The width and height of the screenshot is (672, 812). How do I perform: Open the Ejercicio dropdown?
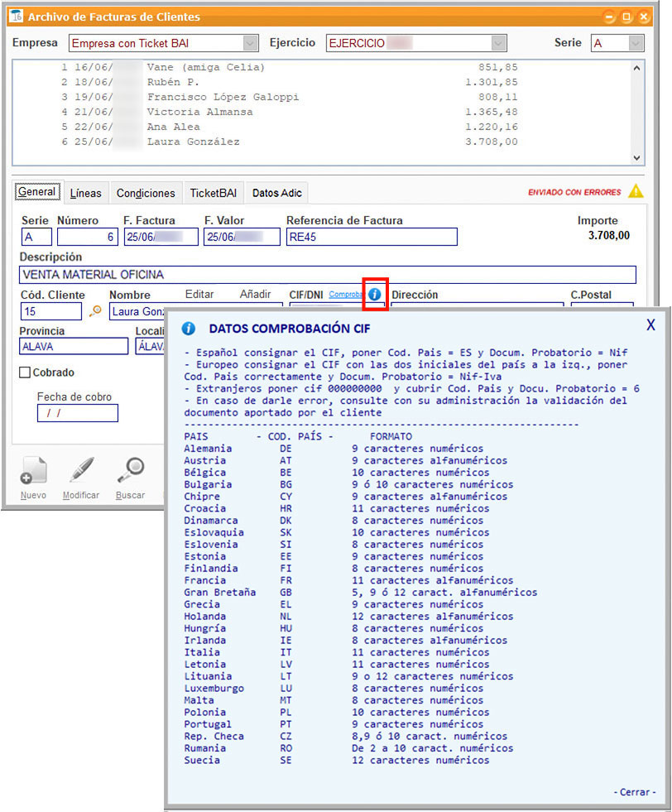click(x=498, y=43)
